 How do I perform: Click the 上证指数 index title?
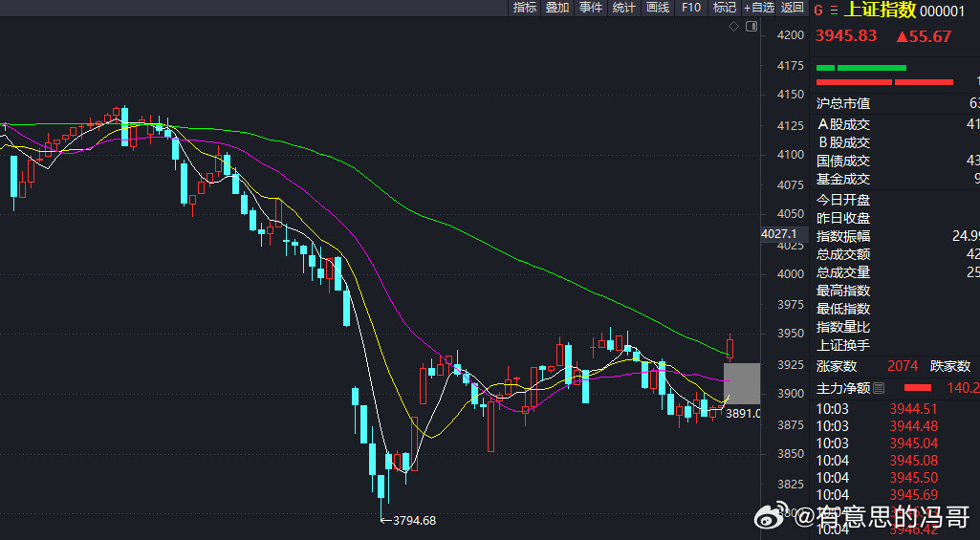[x=880, y=10]
